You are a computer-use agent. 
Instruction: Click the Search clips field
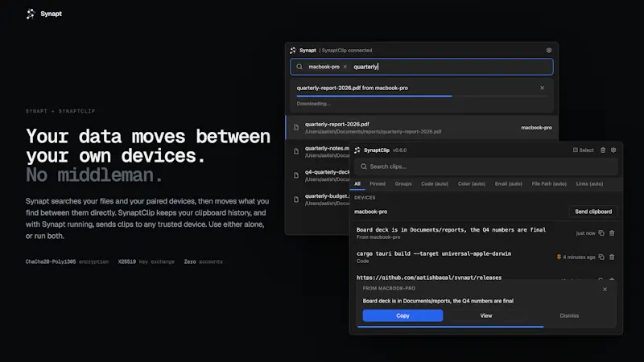pos(486,167)
